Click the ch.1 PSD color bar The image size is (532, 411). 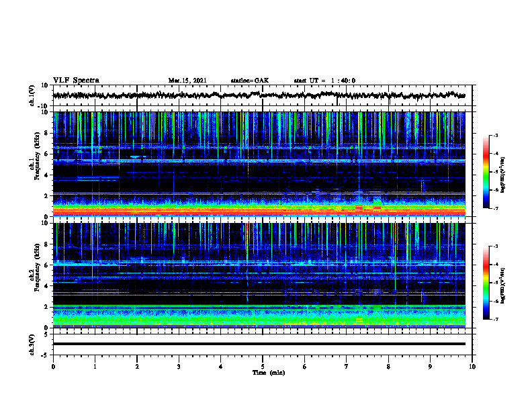[x=486, y=172]
